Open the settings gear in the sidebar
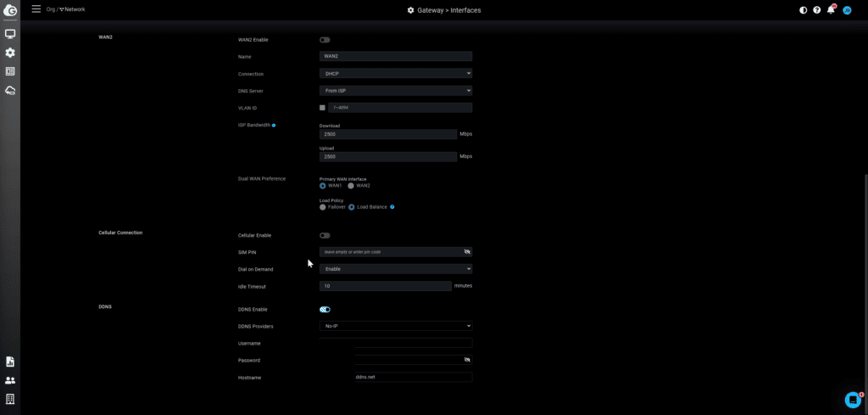 (x=10, y=53)
